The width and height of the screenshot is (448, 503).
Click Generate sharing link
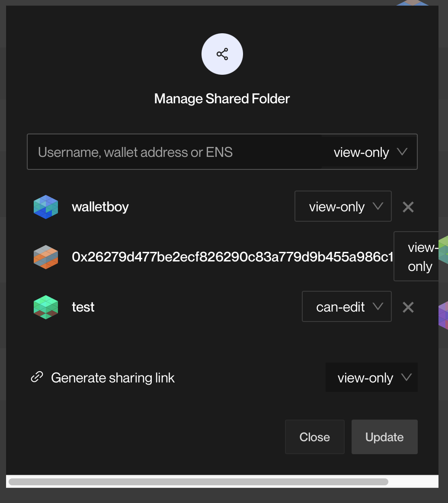(113, 377)
